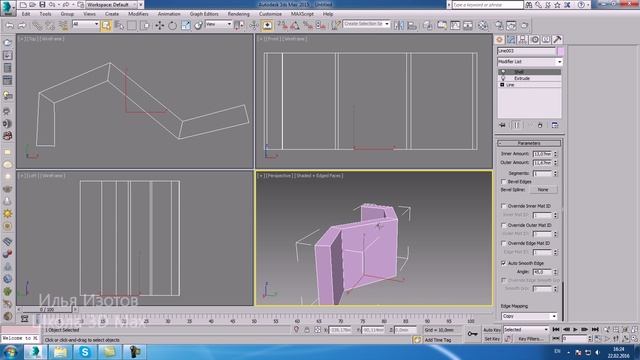Open the Edge Mapping Copy dropdown
The image size is (640, 360).
pos(529,316)
